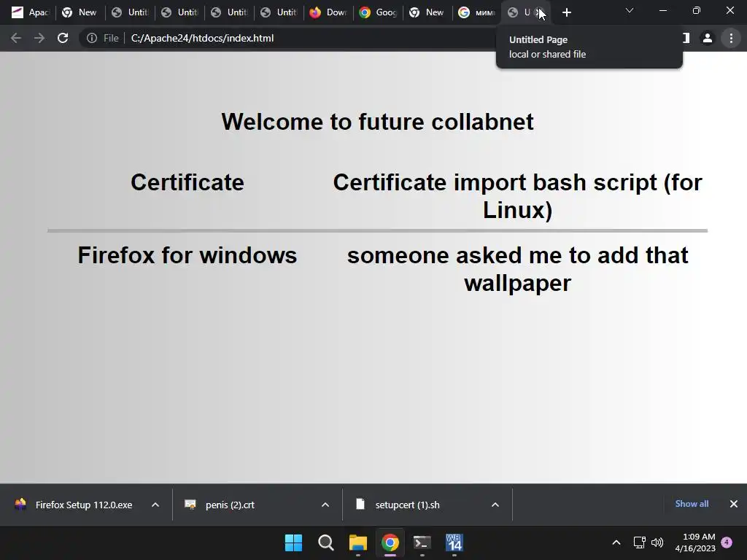The height and width of the screenshot is (560, 747).
Task: Close the active Untitled Page tab
Action: pos(540,12)
